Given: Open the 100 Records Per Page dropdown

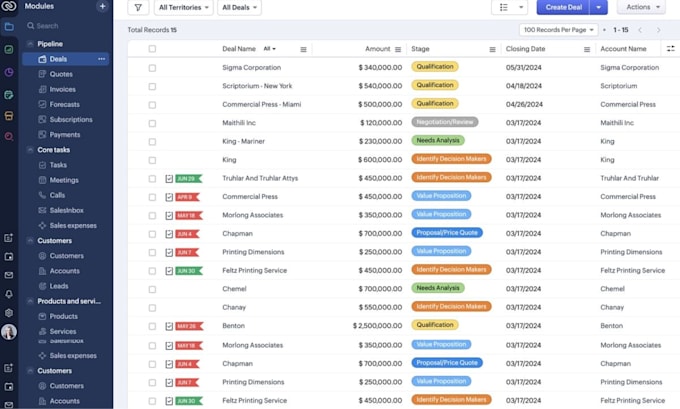Looking at the screenshot, I should [559, 29].
